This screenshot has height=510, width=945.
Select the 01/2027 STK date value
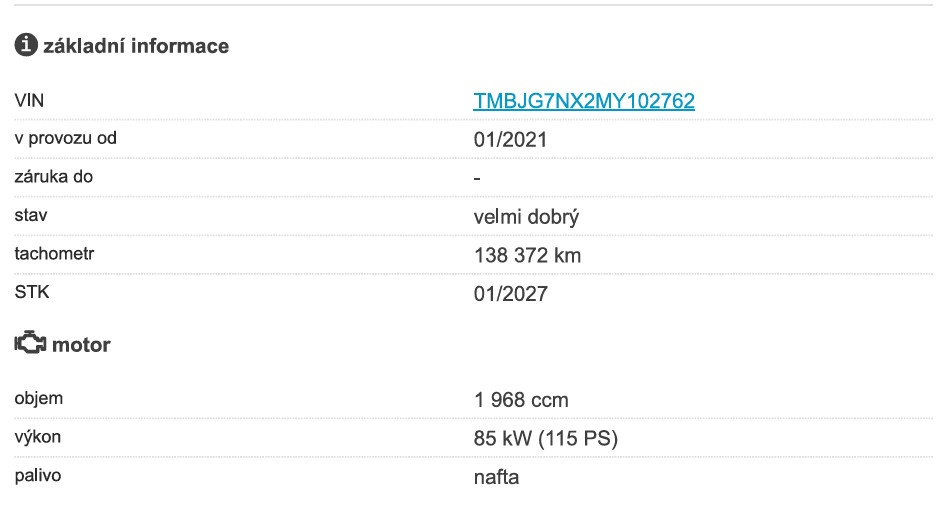[510, 294]
